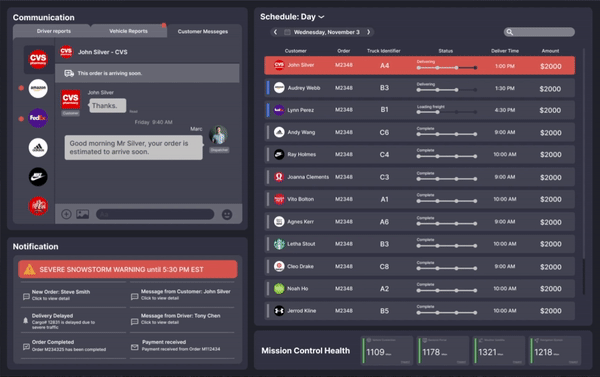Click the calendar icon beside the date

pyautogui.click(x=287, y=32)
